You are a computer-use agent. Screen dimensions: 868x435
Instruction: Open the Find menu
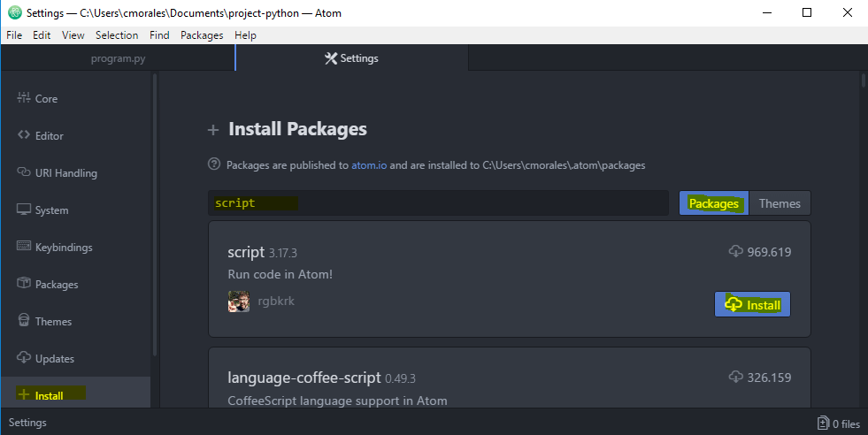pyautogui.click(x=159, y=34)
